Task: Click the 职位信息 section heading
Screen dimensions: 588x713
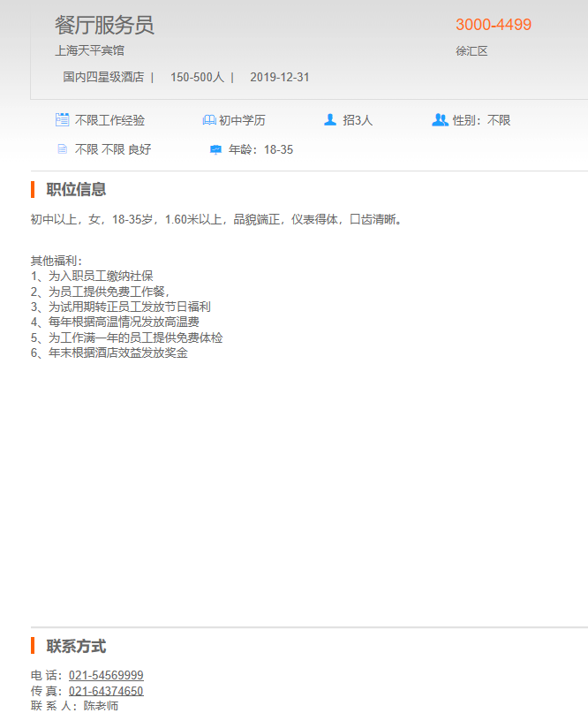Action: point(76,189)
